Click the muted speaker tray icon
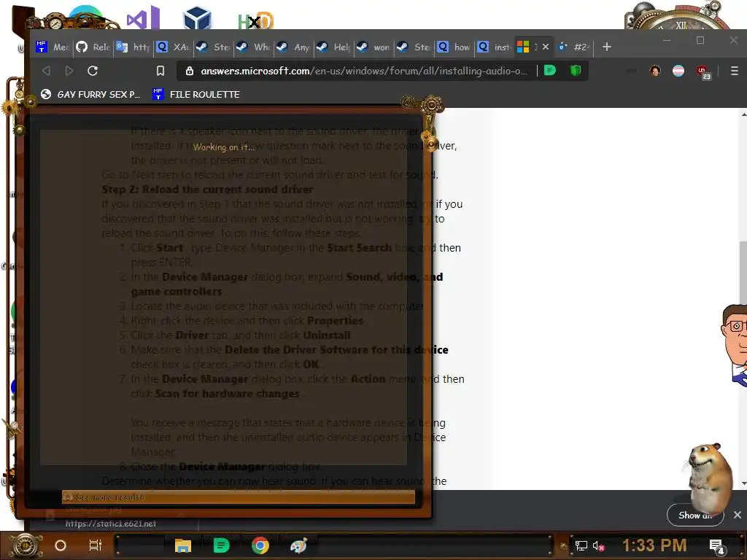The image size is (747, 560). point(598,546)
